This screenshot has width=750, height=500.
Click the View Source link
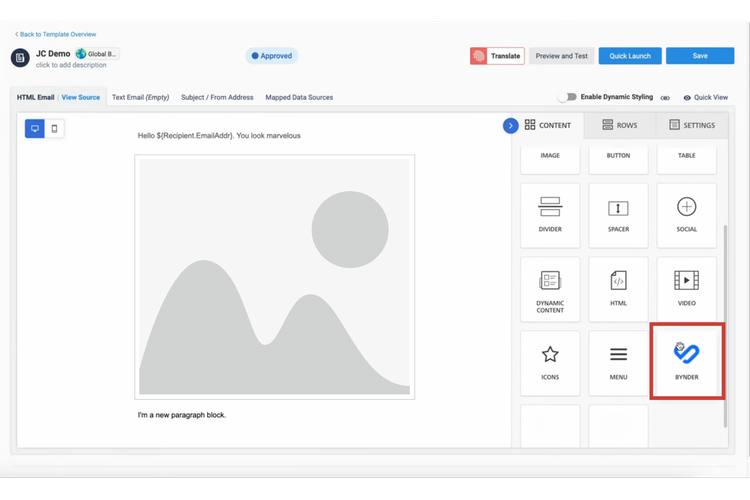tap(81, 97)
